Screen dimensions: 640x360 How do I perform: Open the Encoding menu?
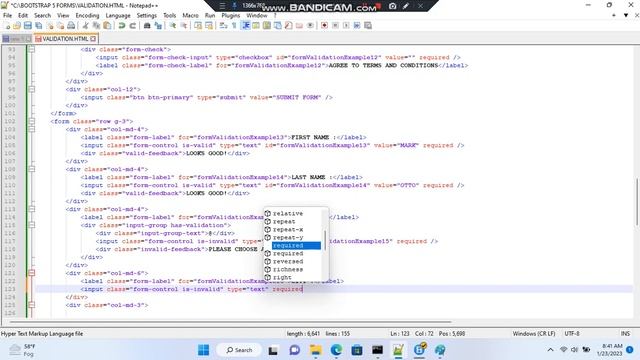87,16
